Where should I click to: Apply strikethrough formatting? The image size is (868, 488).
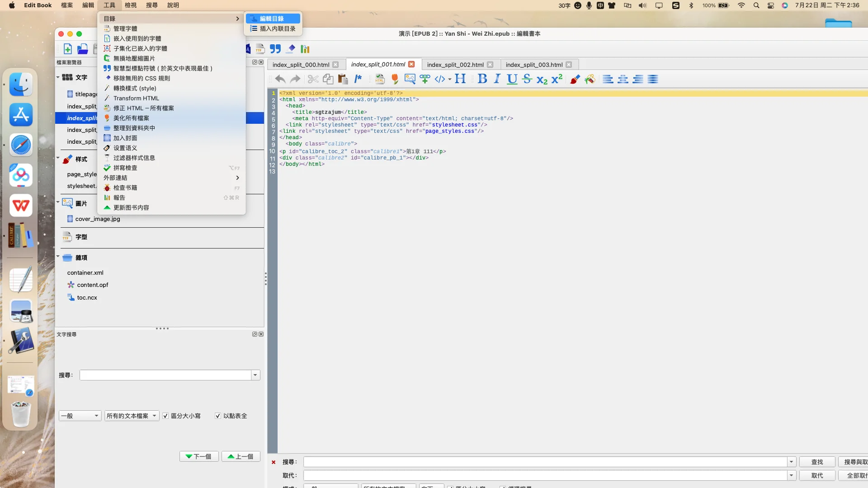(527, 79)
